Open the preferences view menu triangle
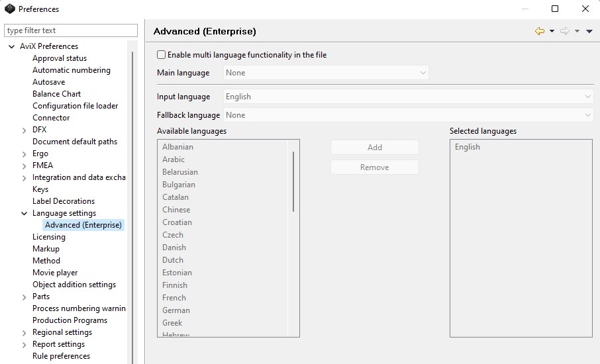The width and height of the screenshot is (600, 364). click(x=589, y=31)
